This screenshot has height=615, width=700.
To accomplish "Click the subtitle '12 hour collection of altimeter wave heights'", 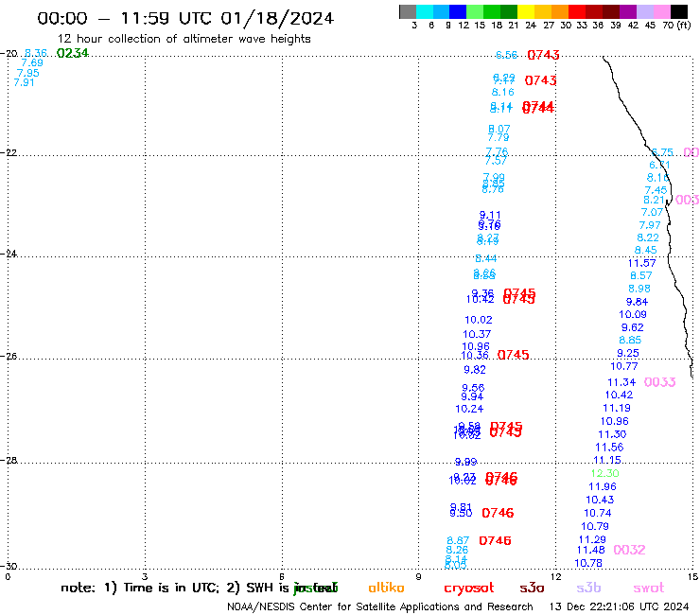I will tap(184, 39).
